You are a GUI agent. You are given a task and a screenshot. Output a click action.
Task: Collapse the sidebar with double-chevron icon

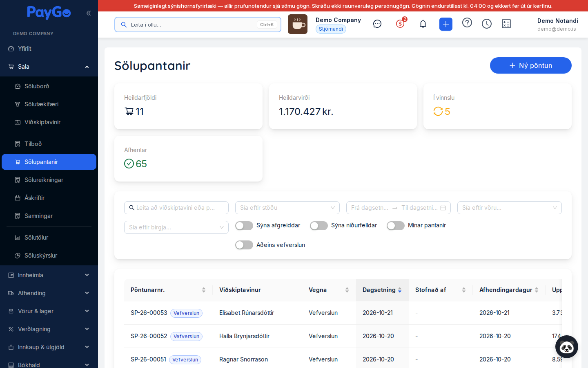point(89,13)
